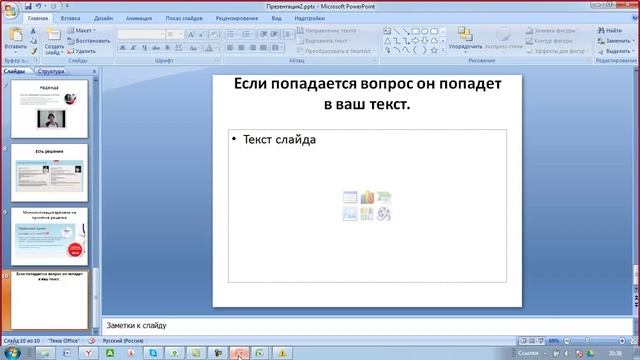Click the Найти find button

coord(610,31)
